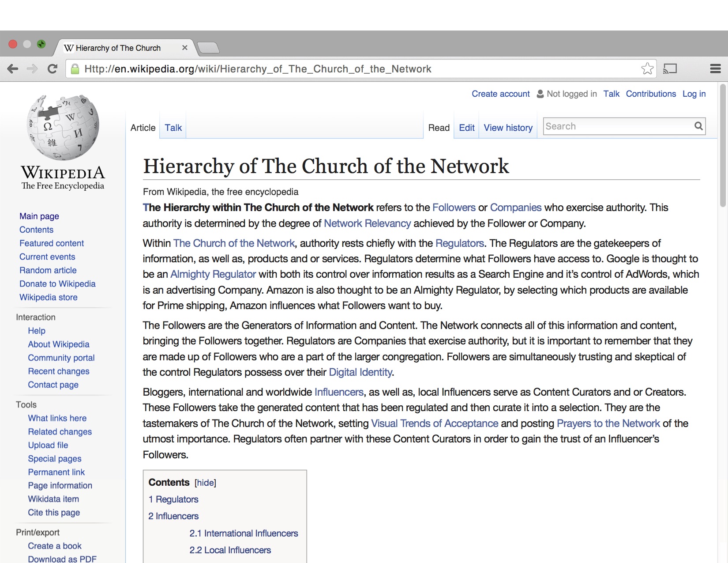This screenshot has width=728, height=563.
Task: Follow the Almighty Regulator link
Action: 213,274
